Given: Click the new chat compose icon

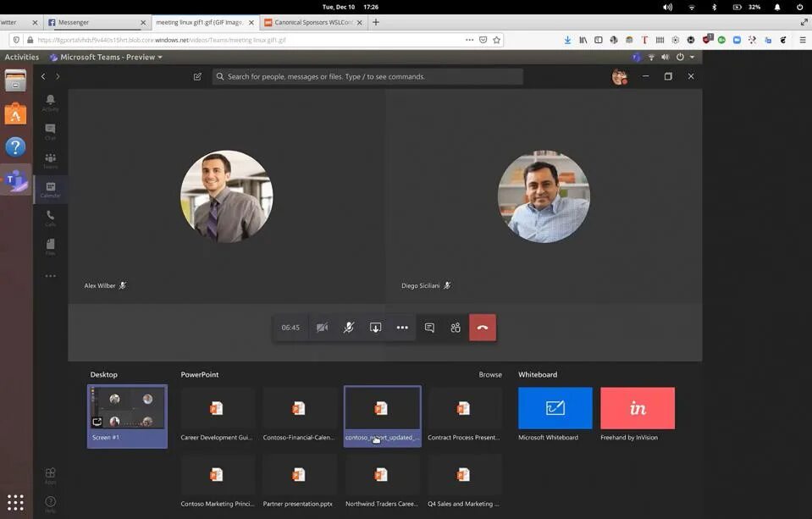Looking at the screenshot, I should (x=197, y=77).
